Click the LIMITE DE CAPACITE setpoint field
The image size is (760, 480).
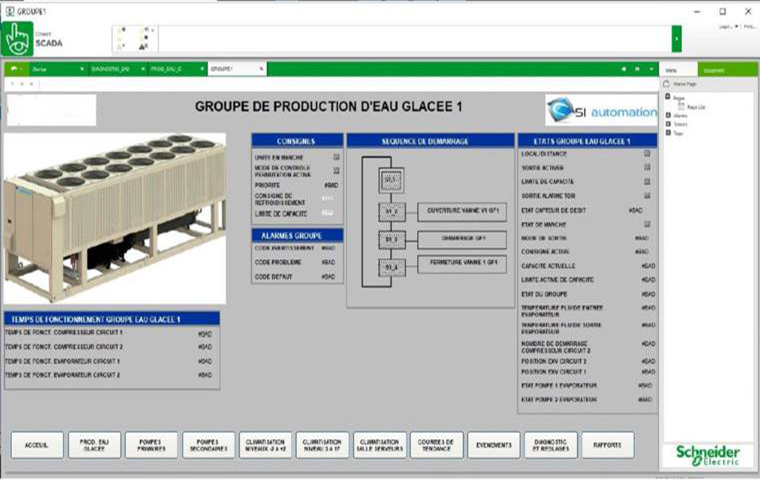[x=329, y=214]
